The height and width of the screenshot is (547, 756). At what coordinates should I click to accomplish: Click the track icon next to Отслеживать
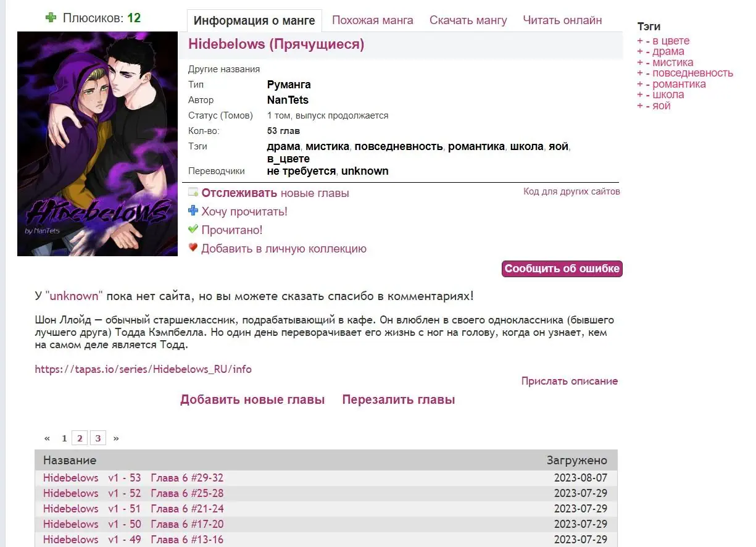pyautogui.click(x=193, y=193)
